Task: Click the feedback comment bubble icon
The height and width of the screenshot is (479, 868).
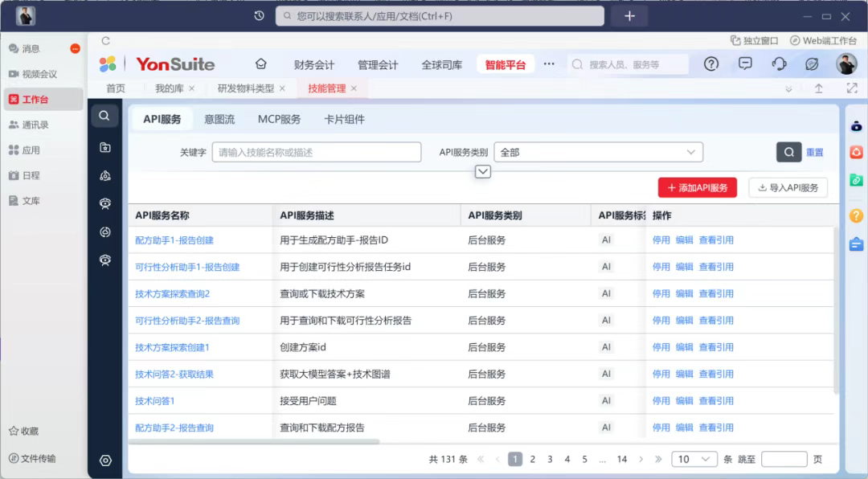Action: point(746,63)
